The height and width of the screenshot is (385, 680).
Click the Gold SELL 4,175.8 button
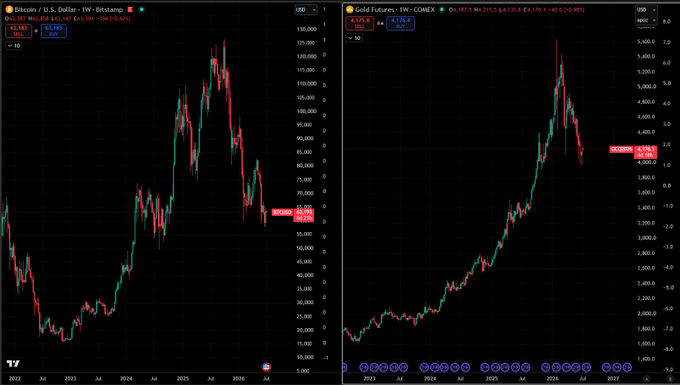pos(360,23)
